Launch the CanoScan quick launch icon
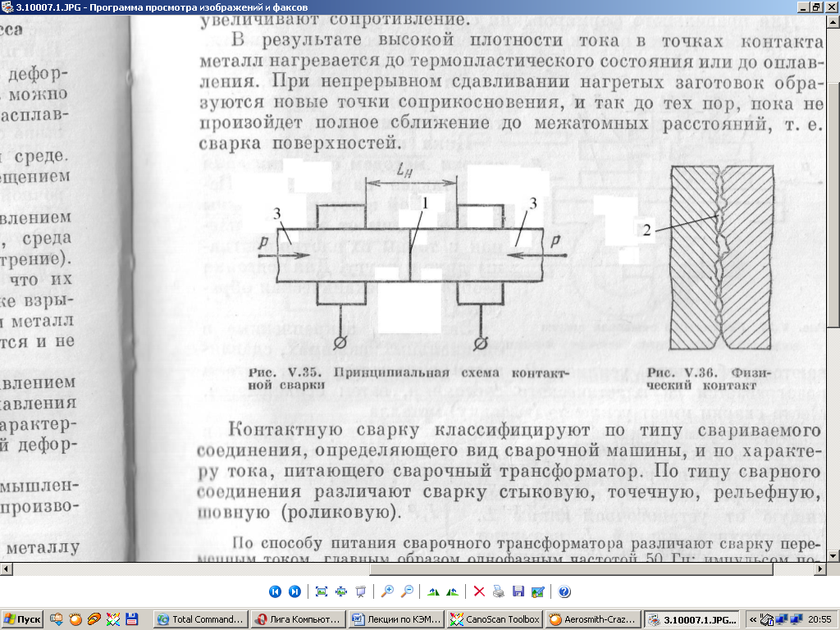 (113, 619)
